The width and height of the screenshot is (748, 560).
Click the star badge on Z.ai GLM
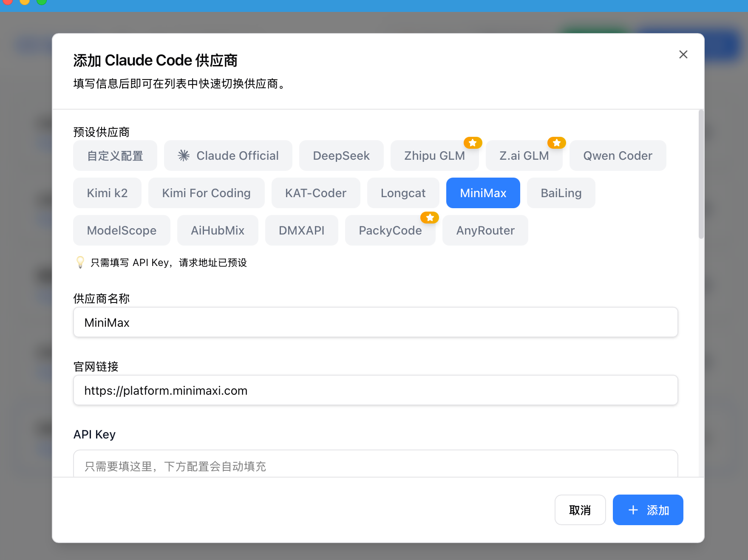pyautogui.click(x=556, y=143)
